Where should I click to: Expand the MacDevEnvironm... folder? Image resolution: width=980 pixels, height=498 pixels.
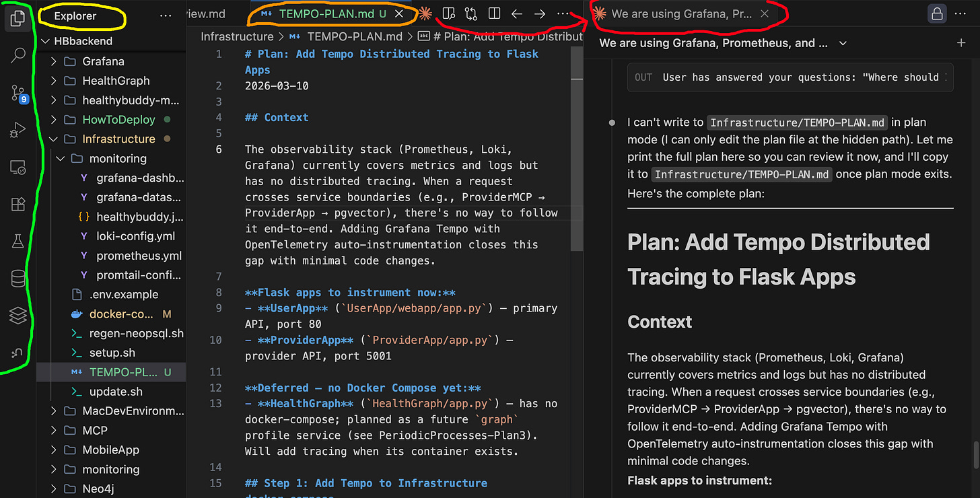coord(55,411)
